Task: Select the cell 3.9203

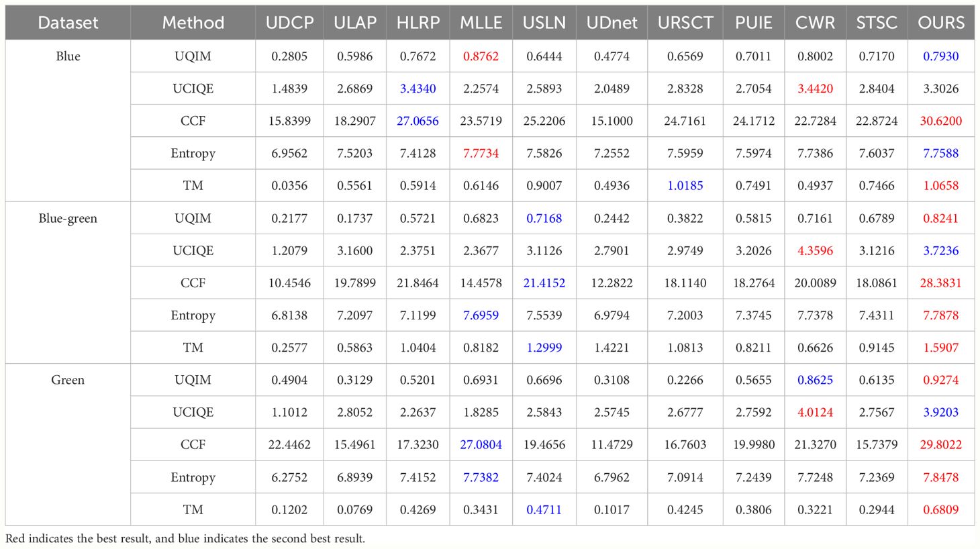Action: (x=941, y=412)
